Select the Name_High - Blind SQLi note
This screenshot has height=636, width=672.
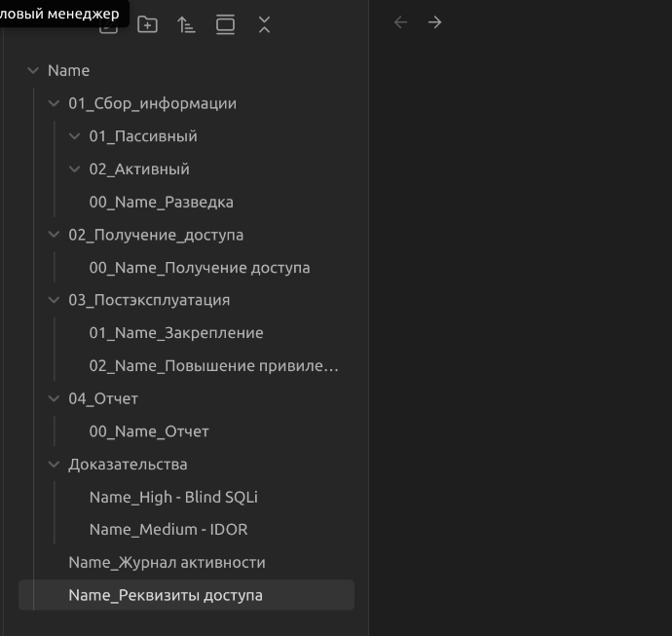click(173, 497)
